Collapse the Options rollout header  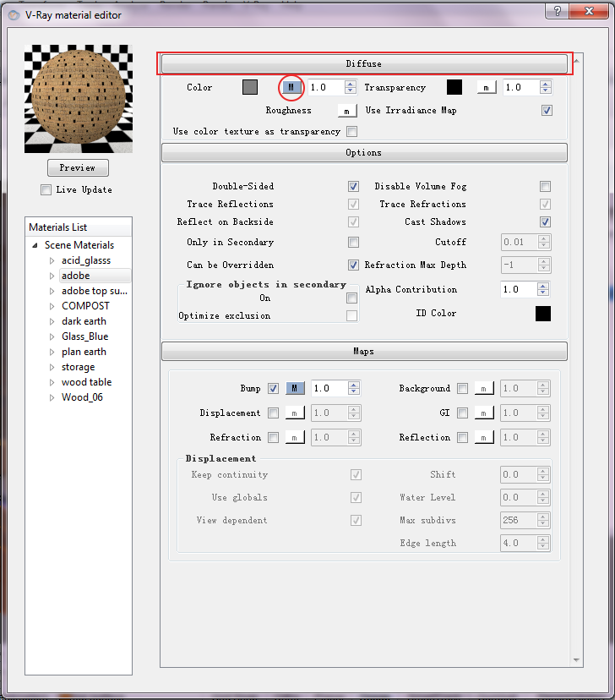364,153
